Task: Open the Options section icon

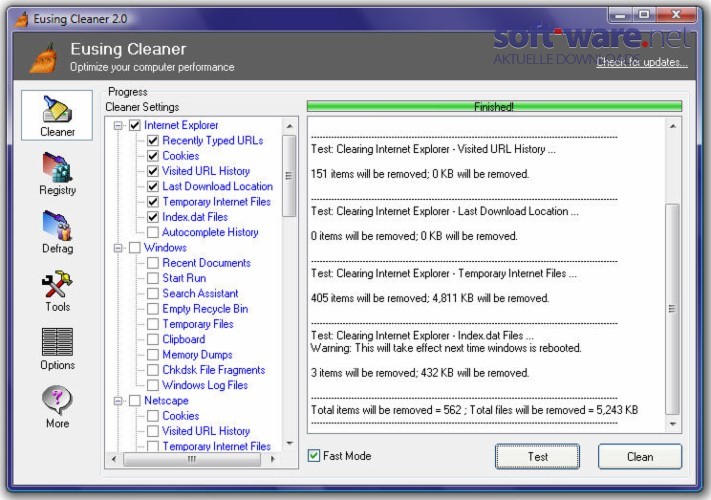Action: 57,349
